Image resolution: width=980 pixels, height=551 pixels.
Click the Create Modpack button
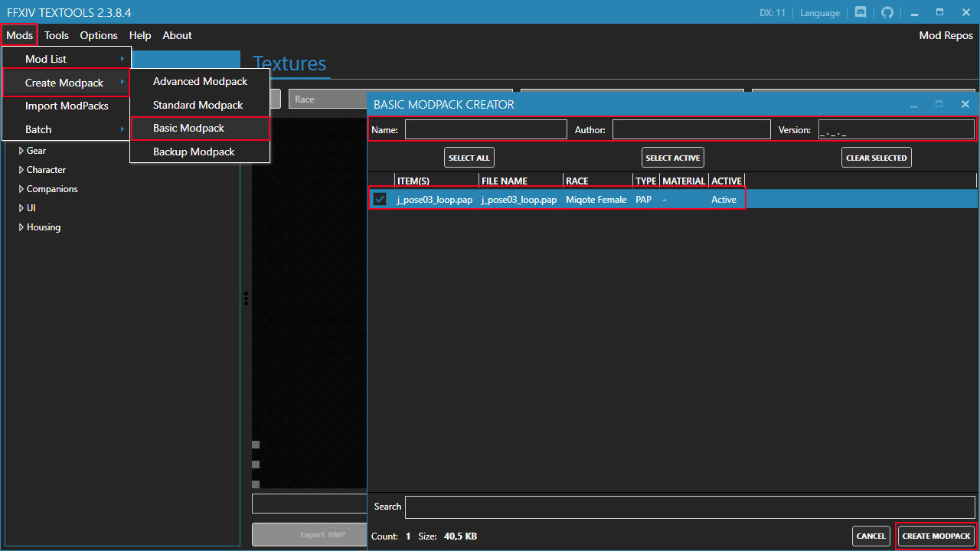(936, 536)
